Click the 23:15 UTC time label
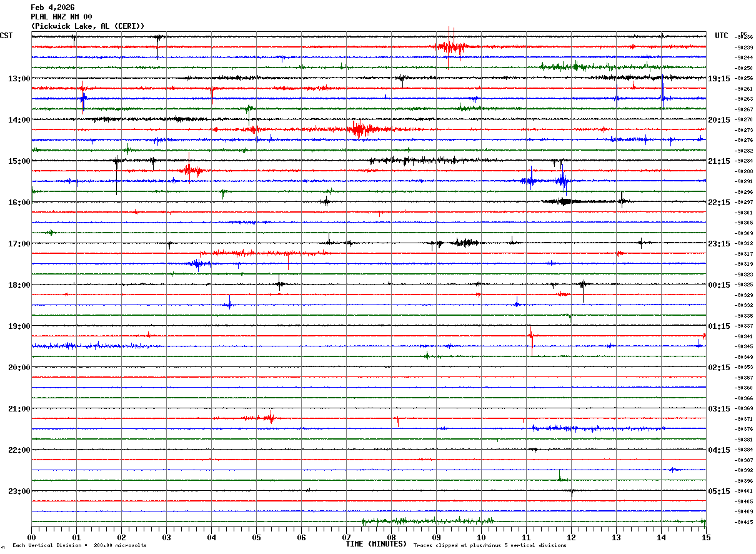The image size is (756, 554). [719, 243]
